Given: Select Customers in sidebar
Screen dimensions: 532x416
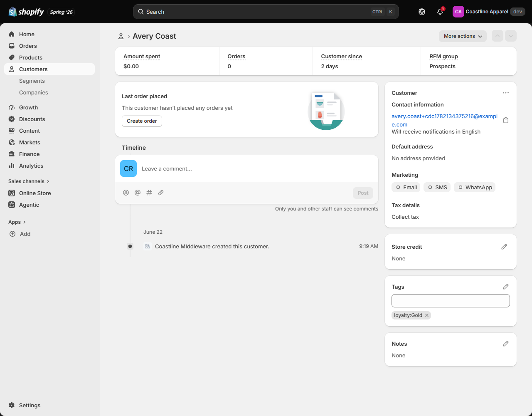Looking at the screenshot, I should click(x=49, y=69).
